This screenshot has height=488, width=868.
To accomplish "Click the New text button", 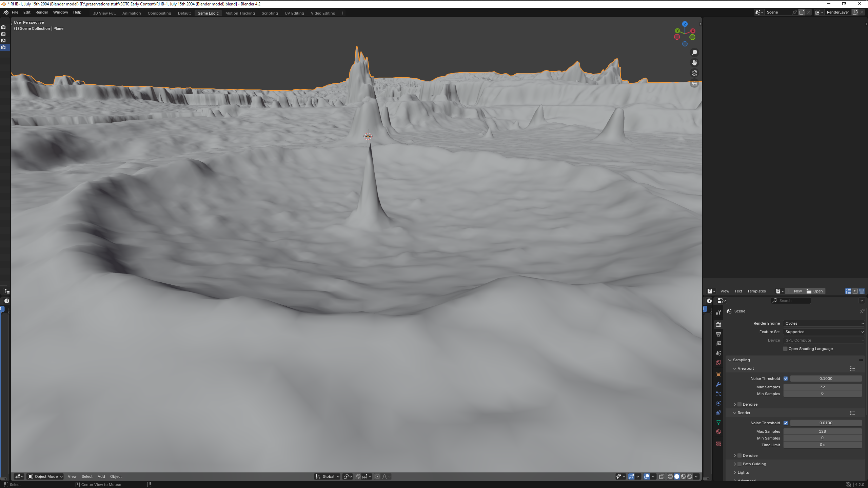I will 794,291.
